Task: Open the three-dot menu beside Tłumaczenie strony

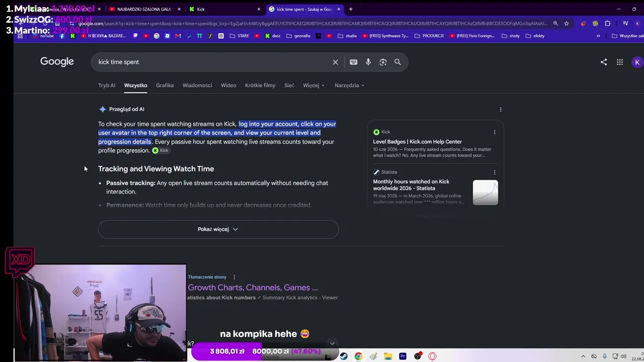Action: tap(234, 277)
